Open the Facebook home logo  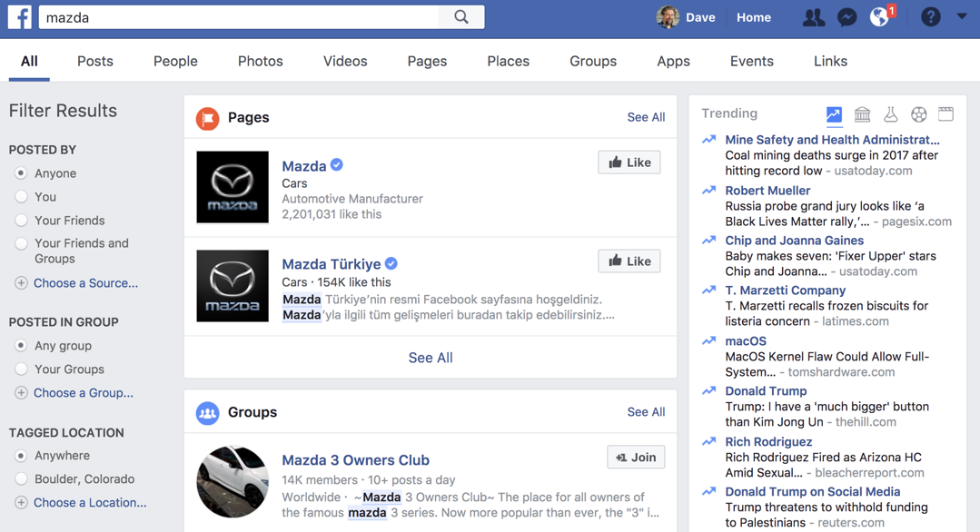pos(19,16)
